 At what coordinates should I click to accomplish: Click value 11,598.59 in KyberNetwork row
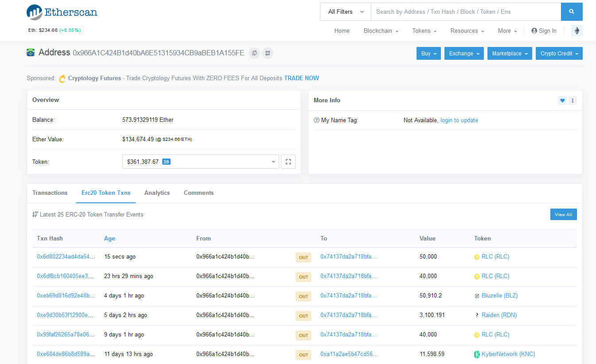[432, 354]
